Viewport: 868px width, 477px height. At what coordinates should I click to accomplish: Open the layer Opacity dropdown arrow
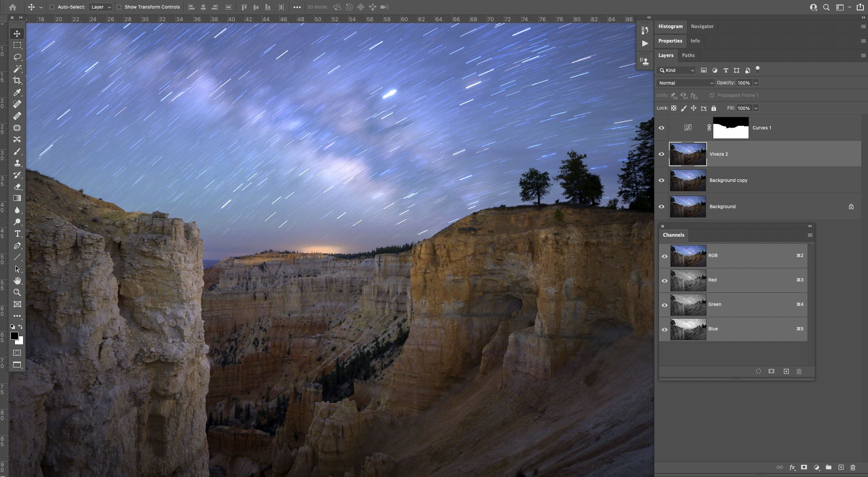[756, 83]
